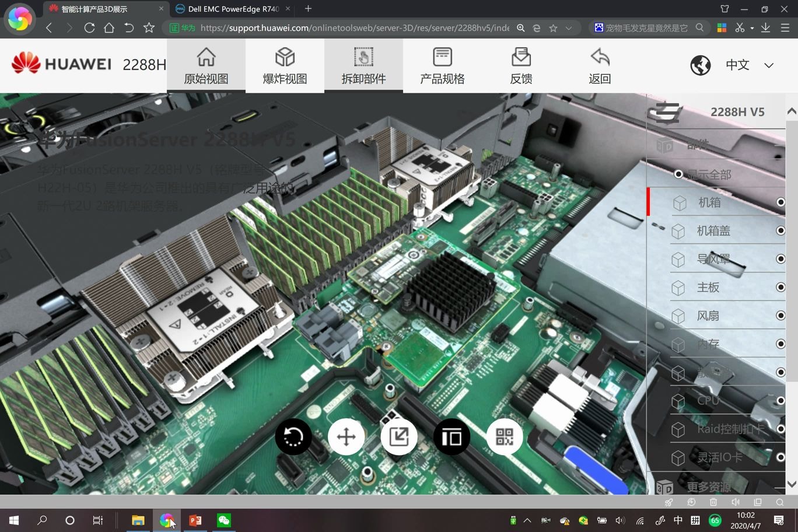Toggle visibility of 内存 part
Image resolution: width=798 pixels, height=532 pixels.
[780, 344]
